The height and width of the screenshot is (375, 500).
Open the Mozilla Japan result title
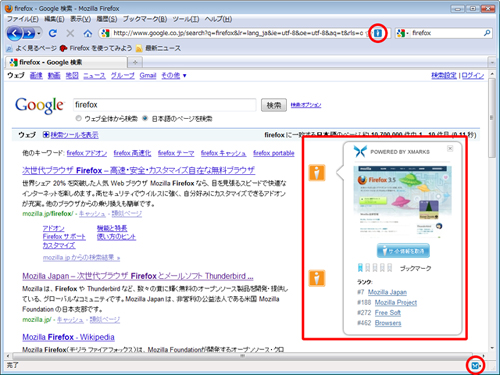pos(138,276)
